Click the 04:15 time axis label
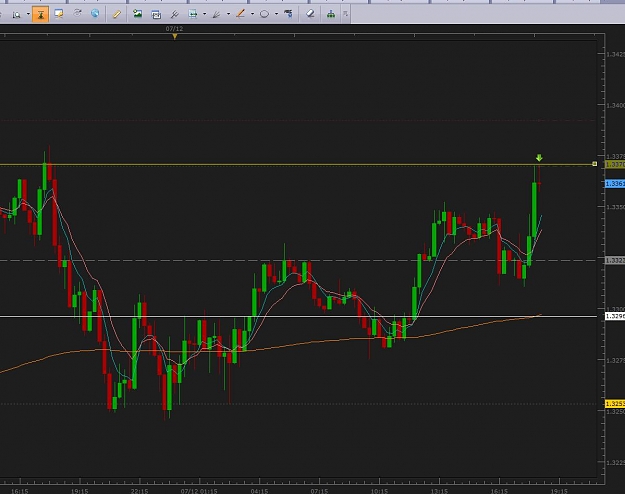The height and width of the screenshot is (494, 625). point(259,491)
